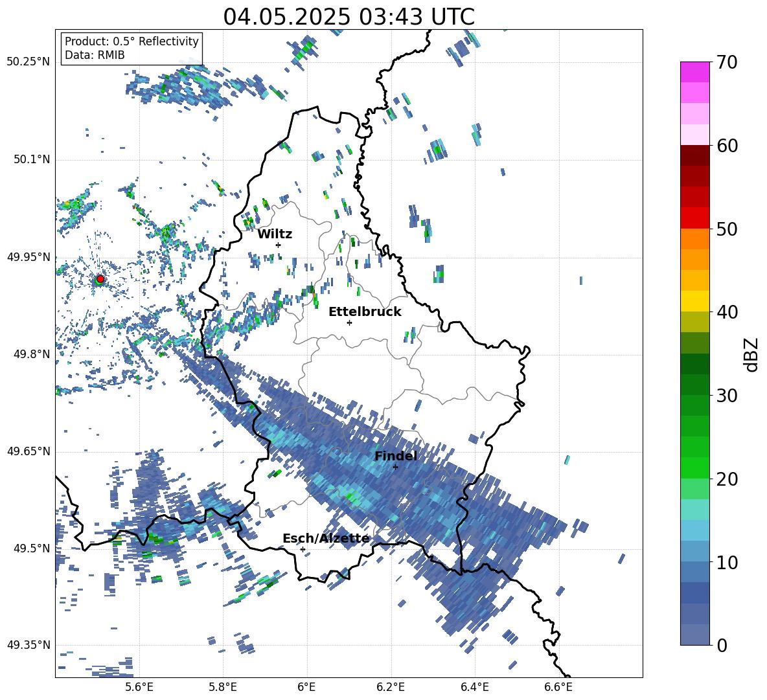This screenshot has width=767, height=700.
Task: Click the Esch/Alzette city label
Action: click(x=326, y=539)
